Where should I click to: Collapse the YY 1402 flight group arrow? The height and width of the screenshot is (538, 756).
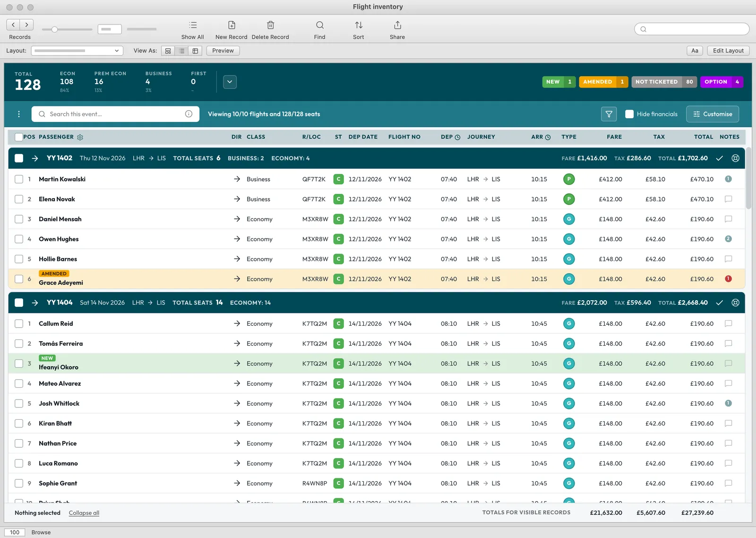tap(35, 158)
